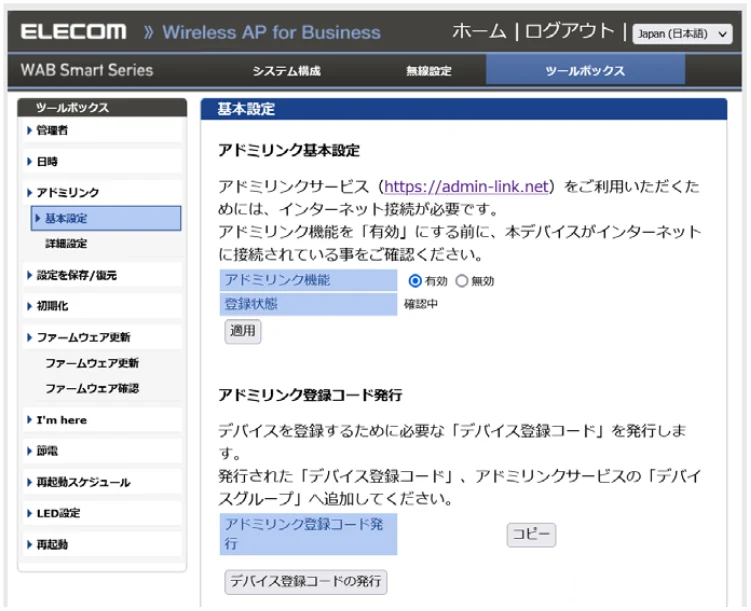Click the 基本設定 panel header
Screen dimensions: 751x611
(x=464, y=109)
